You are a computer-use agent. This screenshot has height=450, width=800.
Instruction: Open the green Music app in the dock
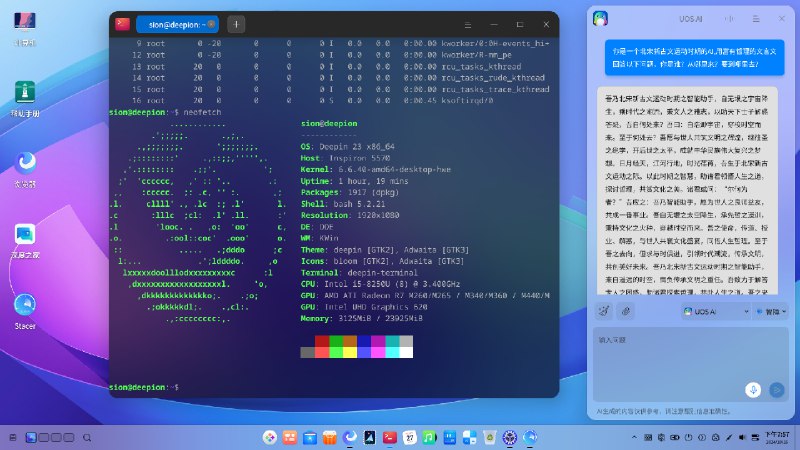(x=430, y=437)
